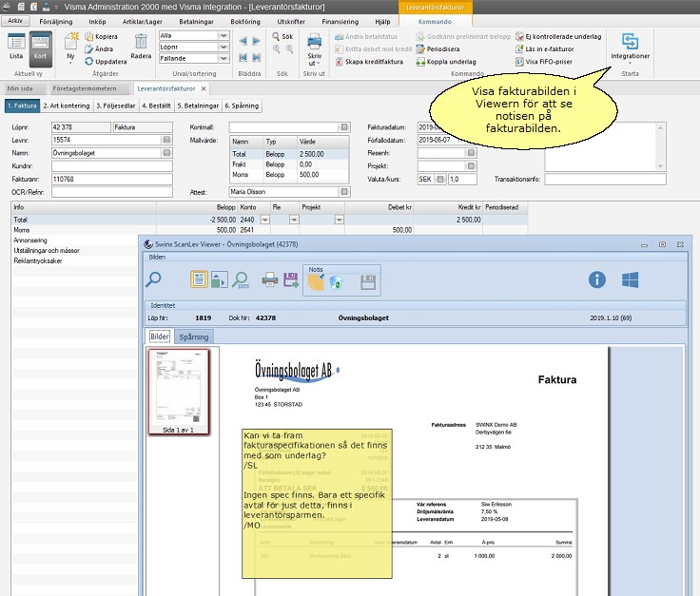
Task: Click viewer print icon
Action: [x=270, y=280]
